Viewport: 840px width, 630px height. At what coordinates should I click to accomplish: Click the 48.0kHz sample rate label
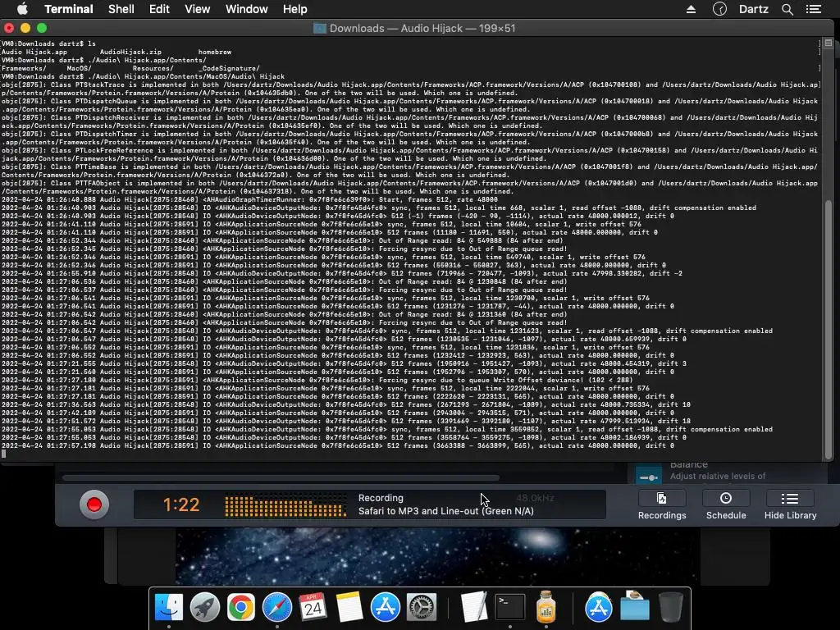click(x=535, y=498)
